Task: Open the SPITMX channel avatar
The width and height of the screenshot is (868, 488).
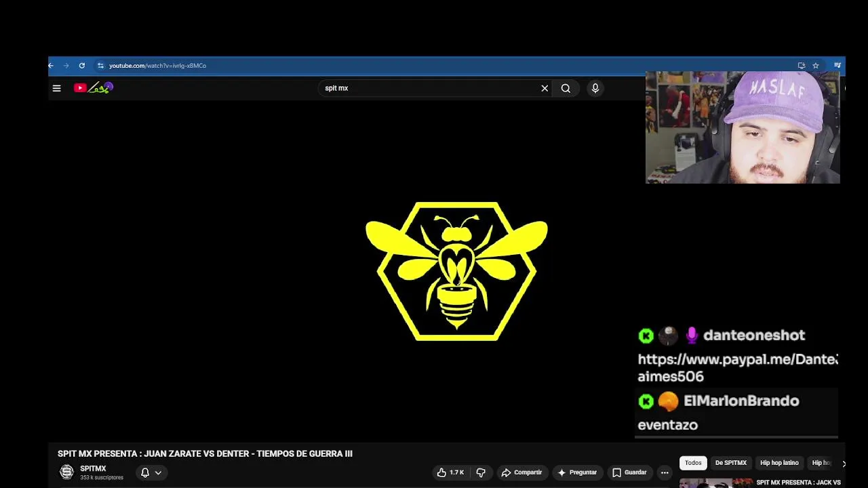Action: [x=66, y=472]
